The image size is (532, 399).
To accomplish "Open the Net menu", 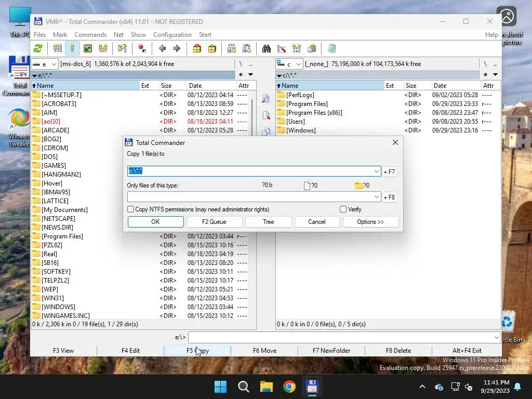I will pyautogui.click(x=119, y=35).
